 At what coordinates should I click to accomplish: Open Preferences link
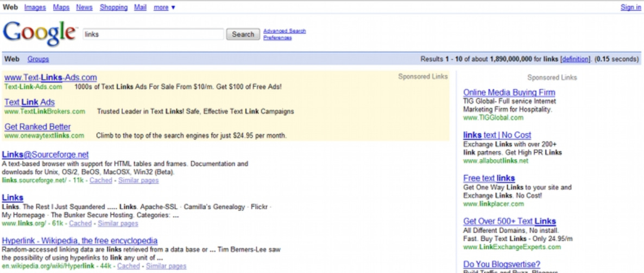click(x=277, y=38)
